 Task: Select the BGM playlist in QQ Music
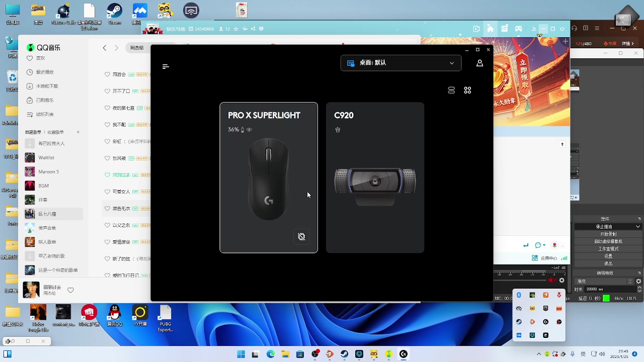tap(53, 186)
